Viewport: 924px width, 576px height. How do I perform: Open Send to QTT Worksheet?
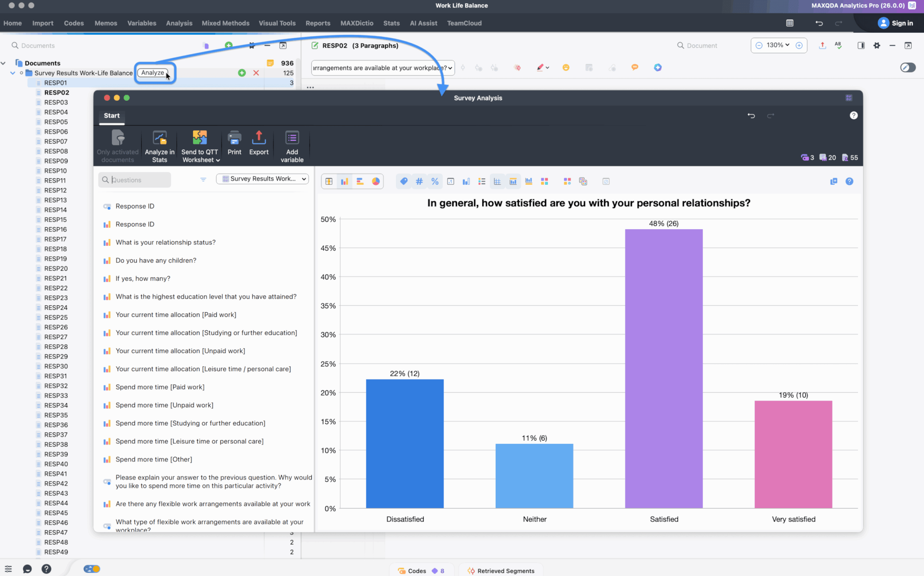pyautogui.click(x=200, y=146)
